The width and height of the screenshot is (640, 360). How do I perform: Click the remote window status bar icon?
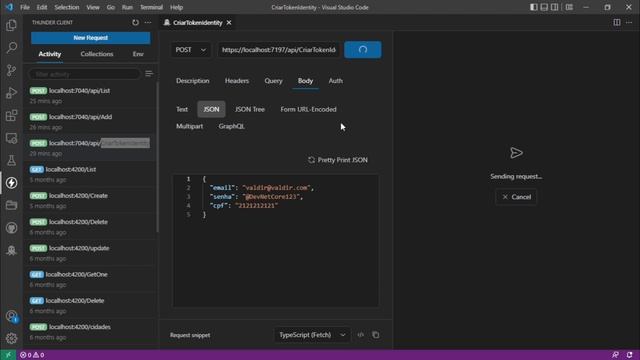pos(8,355)
